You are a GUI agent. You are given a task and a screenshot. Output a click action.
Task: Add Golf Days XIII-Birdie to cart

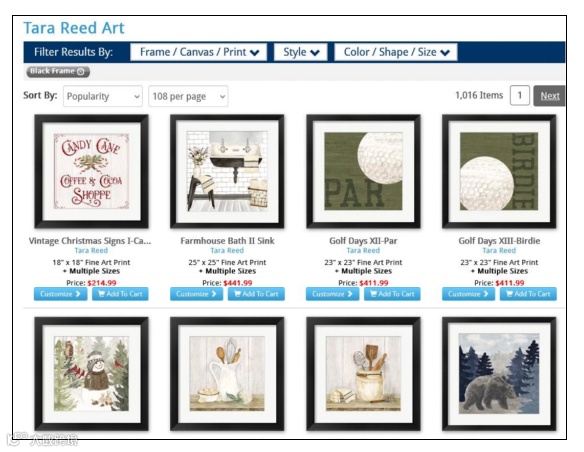point(528,294)
